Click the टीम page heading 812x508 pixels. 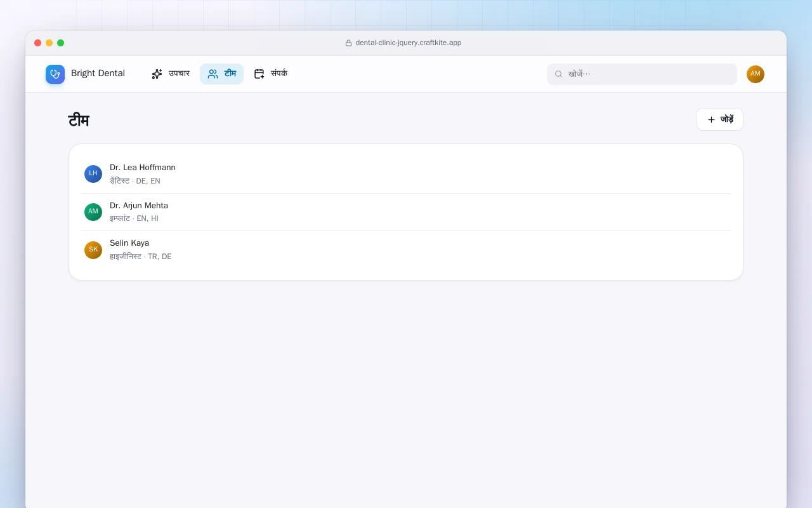[x=79, y=120]
